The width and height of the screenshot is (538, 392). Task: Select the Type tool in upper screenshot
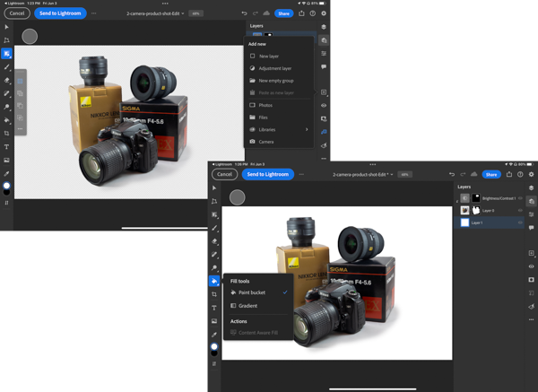pos(6,146)
